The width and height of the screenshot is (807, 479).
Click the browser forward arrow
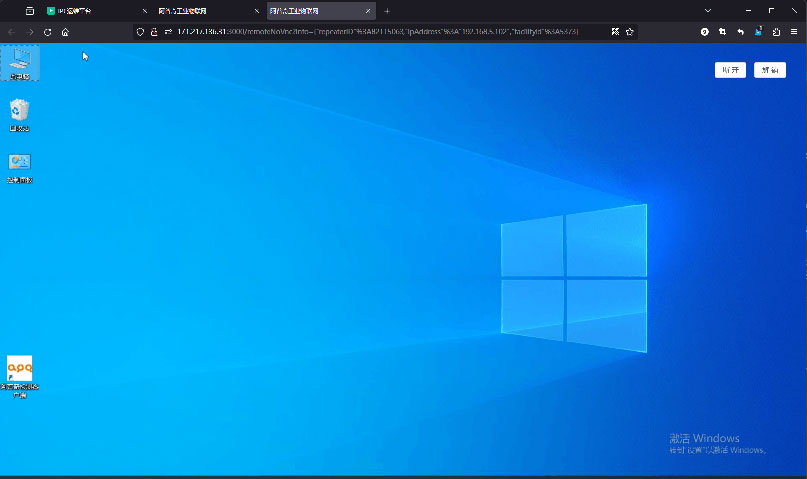[x=30, y=32]
